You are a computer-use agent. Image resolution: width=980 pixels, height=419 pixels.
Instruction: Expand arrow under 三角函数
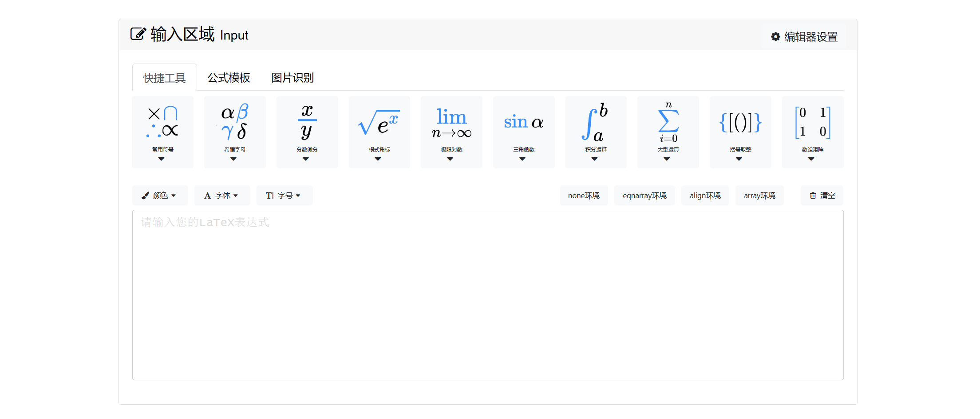522,159
